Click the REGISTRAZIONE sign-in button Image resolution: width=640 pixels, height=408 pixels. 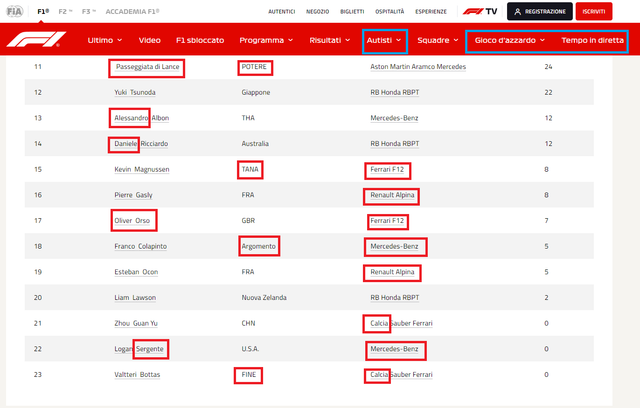(540, 11)
